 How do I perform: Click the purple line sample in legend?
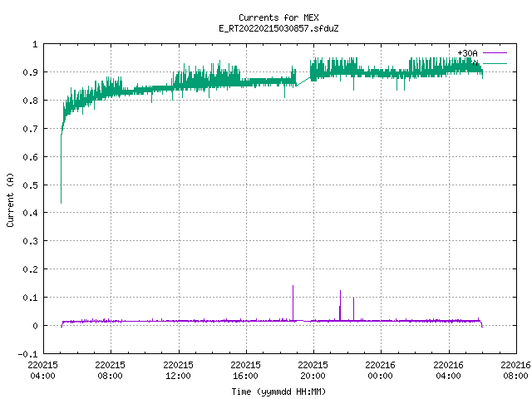[495, 53]
